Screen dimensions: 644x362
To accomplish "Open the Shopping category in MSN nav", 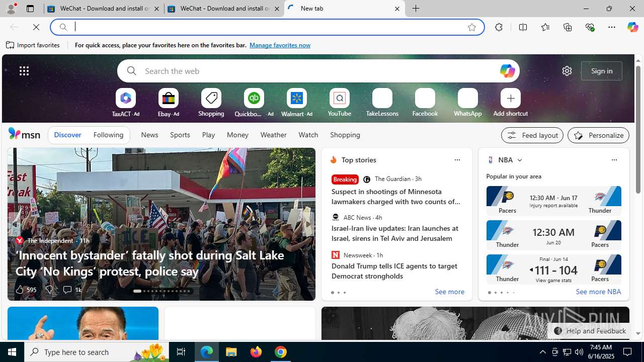I will pyautogui.click(x=345, y=135).
